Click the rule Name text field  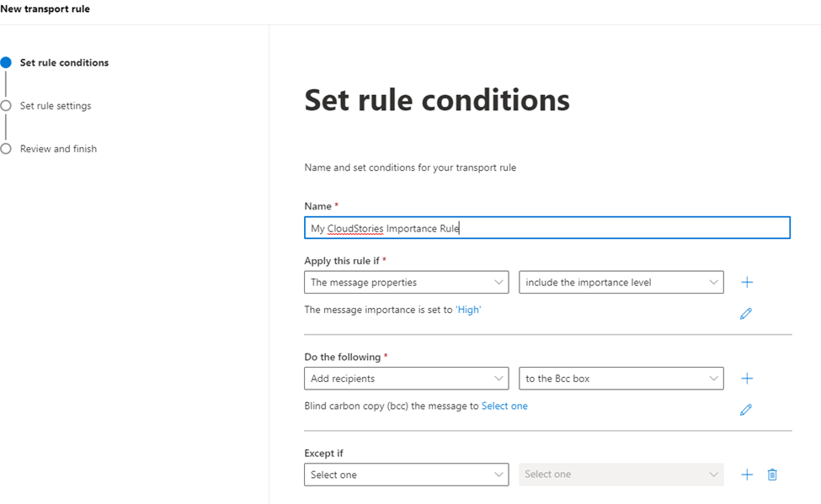pos(546,228)
